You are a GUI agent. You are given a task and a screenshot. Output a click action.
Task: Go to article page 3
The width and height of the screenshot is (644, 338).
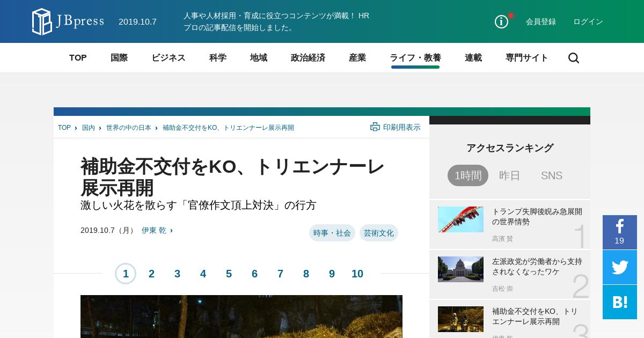point(177,274)
